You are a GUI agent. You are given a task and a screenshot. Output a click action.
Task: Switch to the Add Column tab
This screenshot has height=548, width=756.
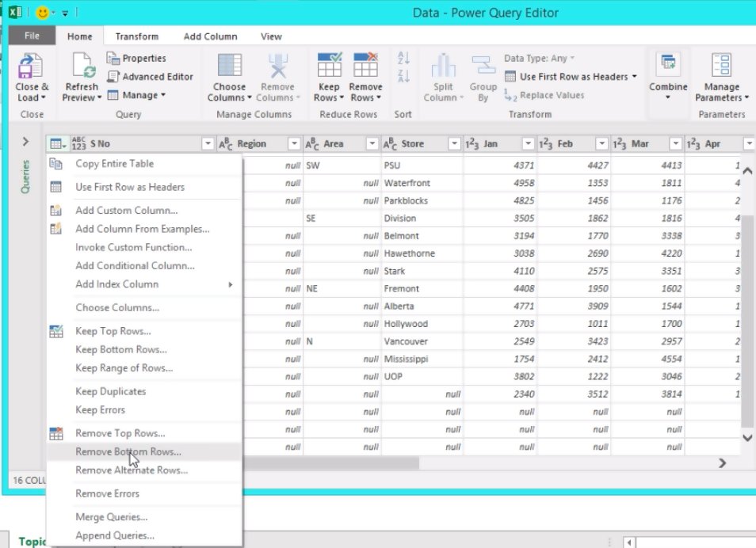click(210, 36)
